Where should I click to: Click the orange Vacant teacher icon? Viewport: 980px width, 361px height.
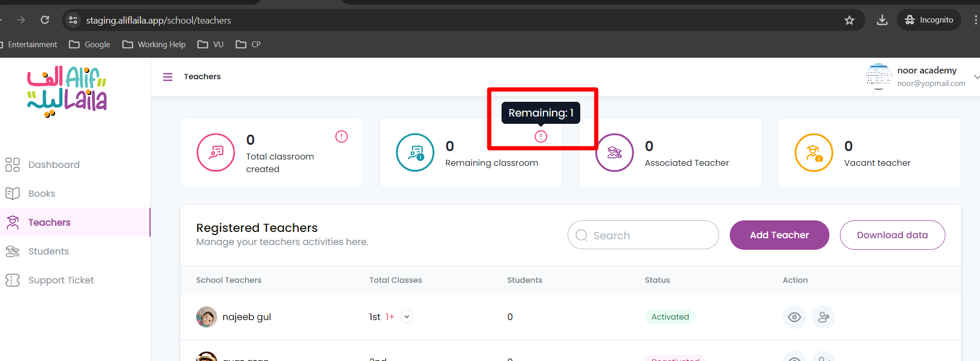814,153
